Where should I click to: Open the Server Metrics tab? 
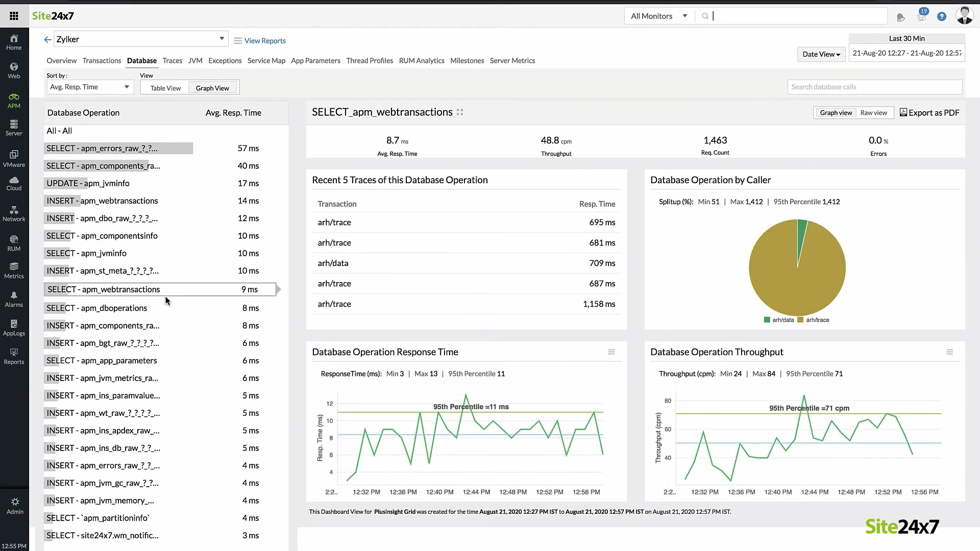pyautogui.click(x=512, y=61)
